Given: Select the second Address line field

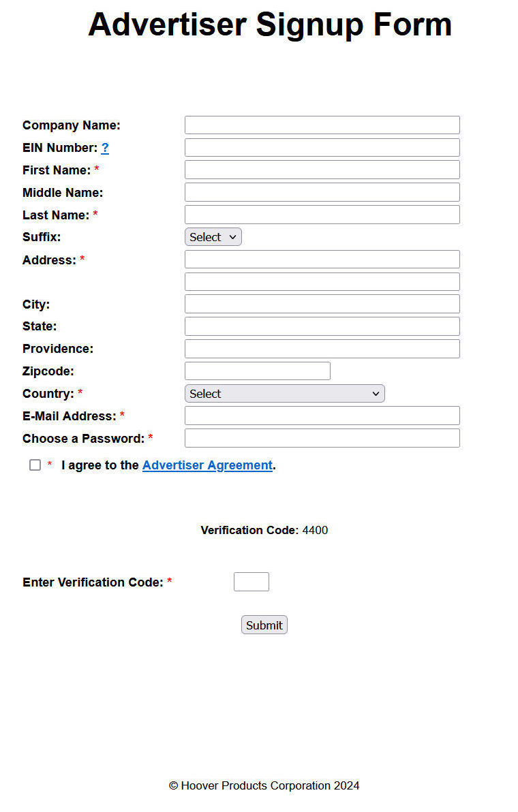Looking at the screenshot, I should point(322,282).
